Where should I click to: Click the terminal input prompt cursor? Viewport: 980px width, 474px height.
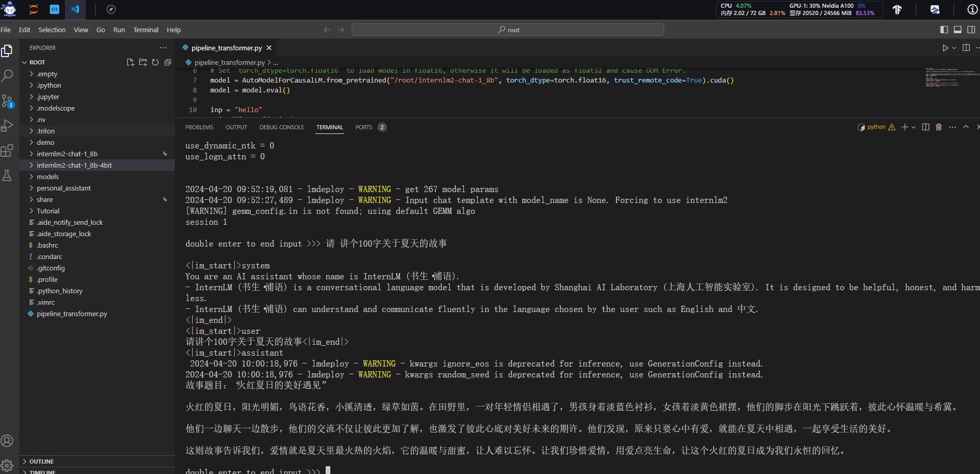coord(328,470)
